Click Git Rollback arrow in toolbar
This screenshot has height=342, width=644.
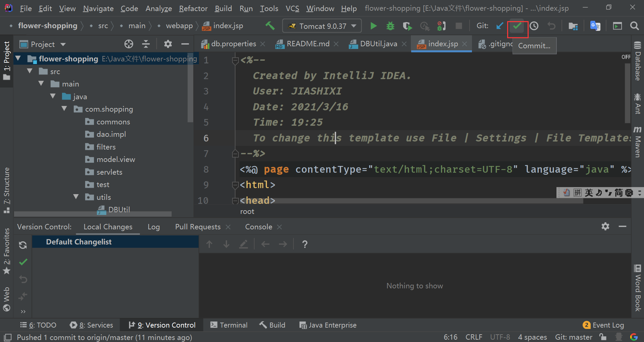551,26
